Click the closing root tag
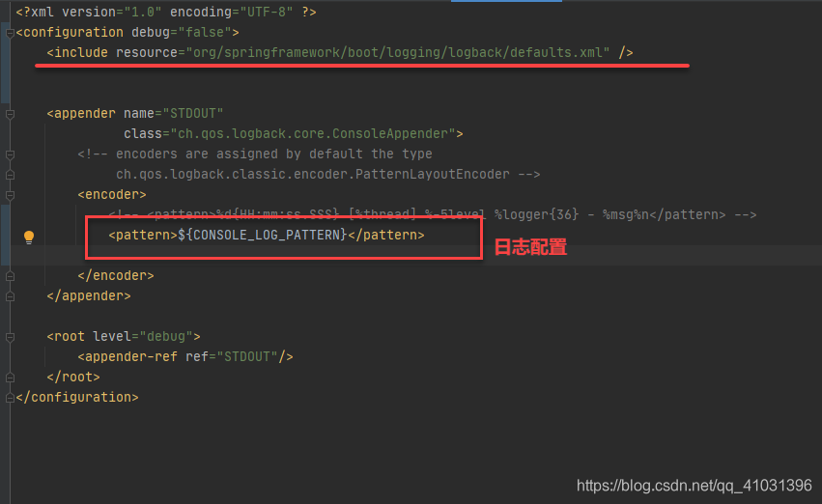822x504 pixels. (73, 378)
